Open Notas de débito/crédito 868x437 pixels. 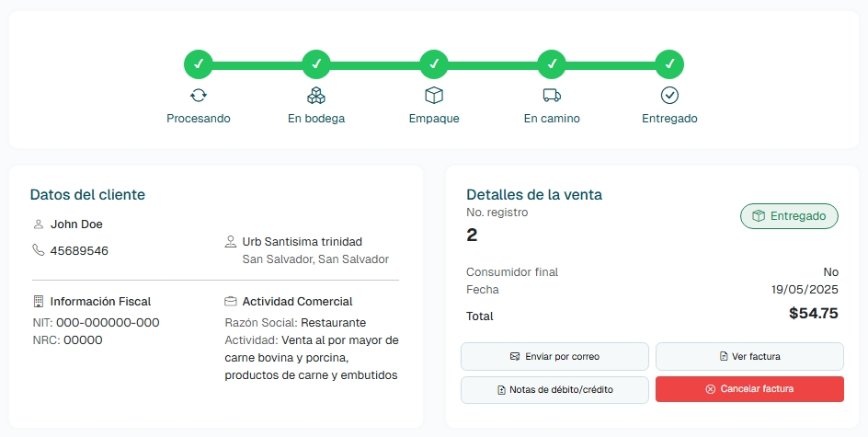tap(554, 389)
